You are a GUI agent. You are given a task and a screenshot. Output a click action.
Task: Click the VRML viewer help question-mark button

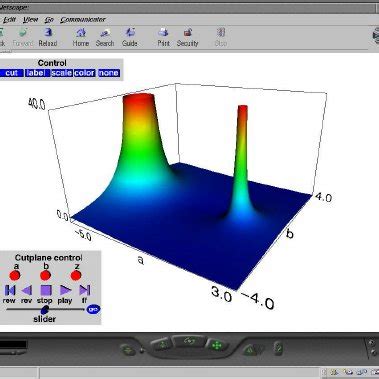(278, 348)
